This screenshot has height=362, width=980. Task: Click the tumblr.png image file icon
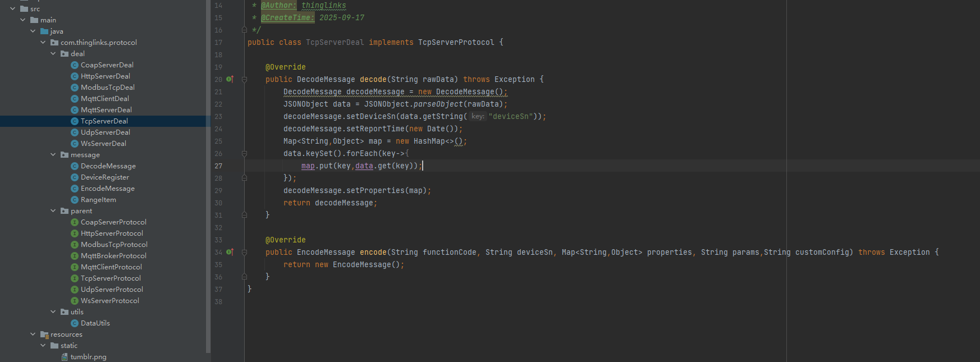pyautogui.click(x=65, y=357)
